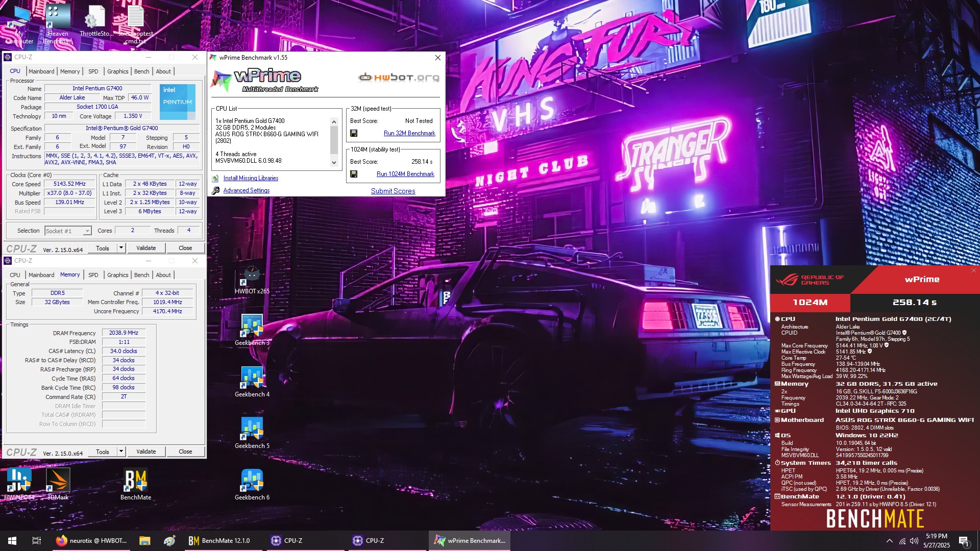Screen dimensions: 980x551
Task: Click Advanced Settings wrench icon
Action: click(x=215, y=190)
